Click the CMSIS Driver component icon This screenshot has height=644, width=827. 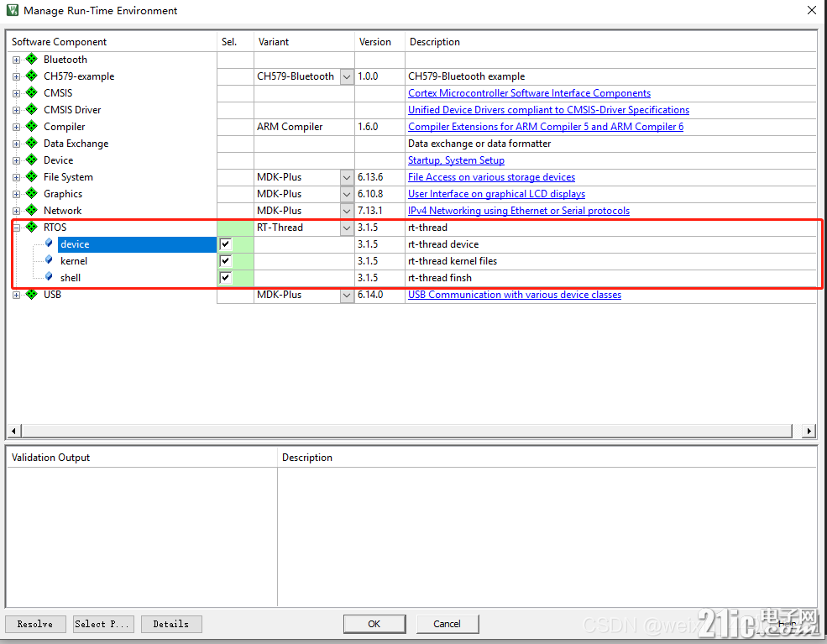32,110
